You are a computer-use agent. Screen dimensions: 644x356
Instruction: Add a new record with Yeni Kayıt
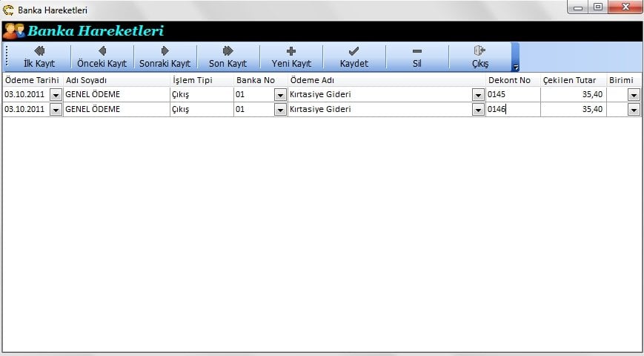tap(291, 56)
